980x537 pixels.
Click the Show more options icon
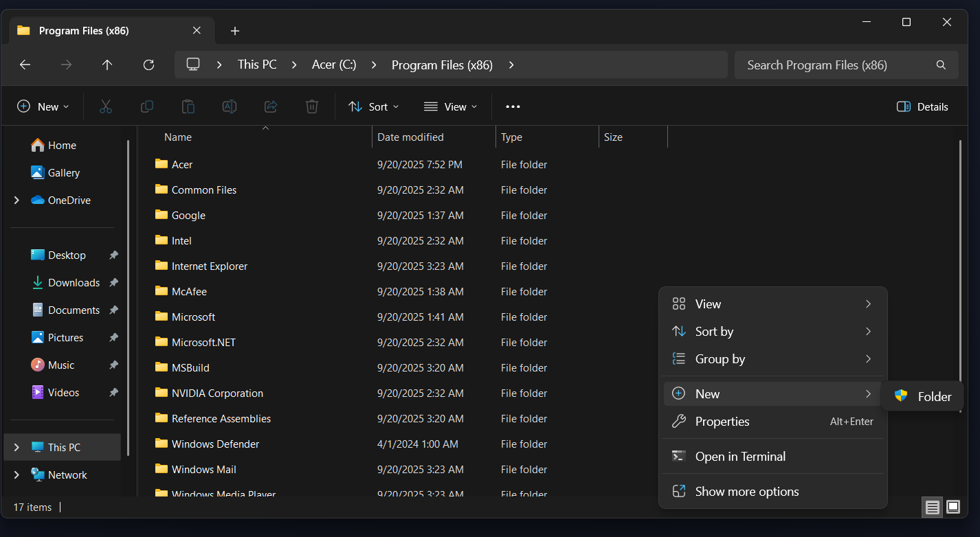coord(679,491)
